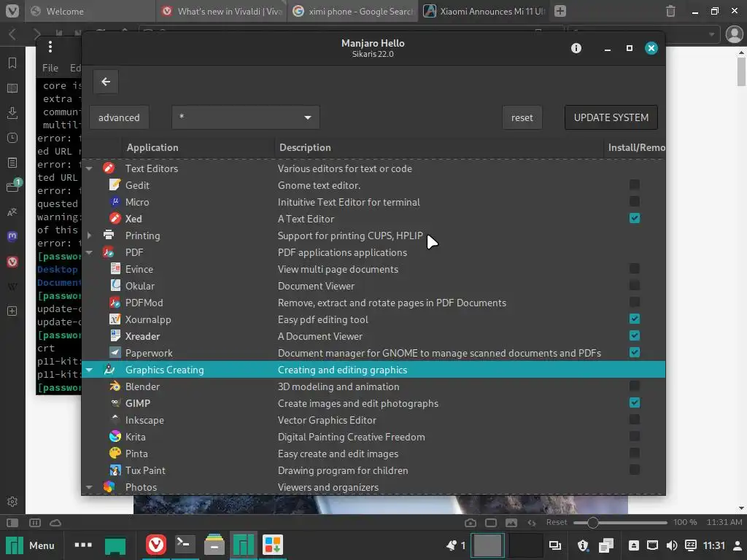Open Vivaldi reading list panel icon
Screen dimensions: 747x560
click(12, 88)
